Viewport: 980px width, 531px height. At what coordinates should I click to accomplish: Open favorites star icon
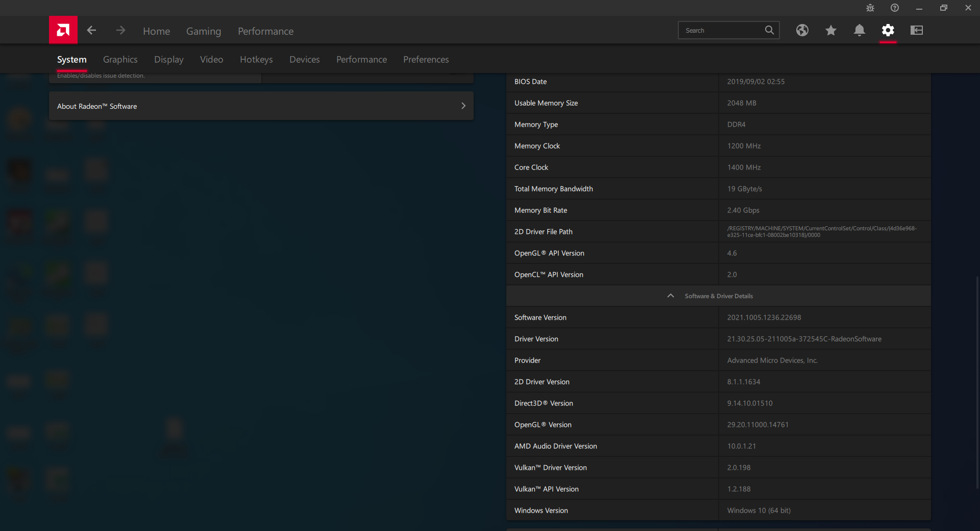(831, 31)
